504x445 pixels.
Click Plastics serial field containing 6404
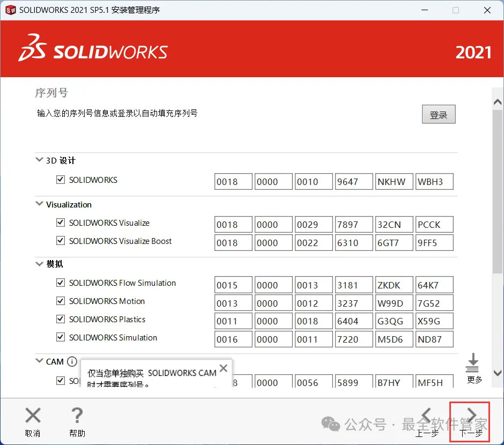(x=354, y=321)
